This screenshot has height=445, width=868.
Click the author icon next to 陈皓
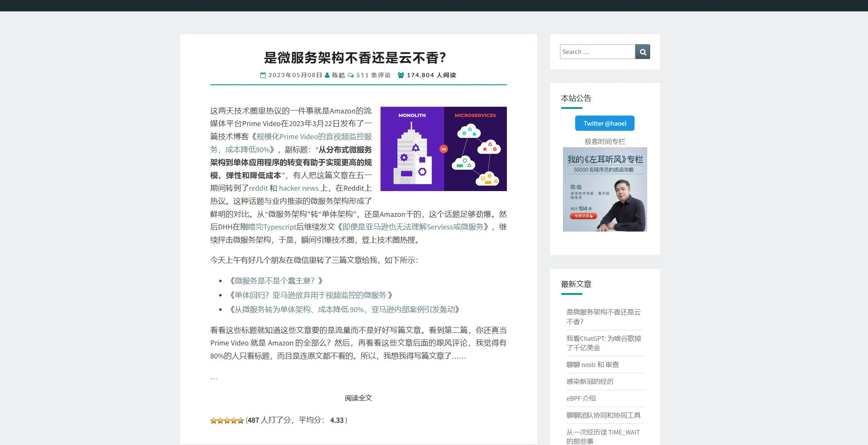coord(327,75)
